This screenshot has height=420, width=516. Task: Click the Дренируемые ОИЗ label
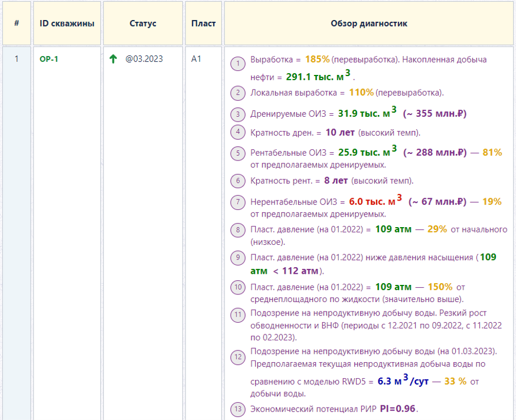pyautogui.click(x=288, y=114)
